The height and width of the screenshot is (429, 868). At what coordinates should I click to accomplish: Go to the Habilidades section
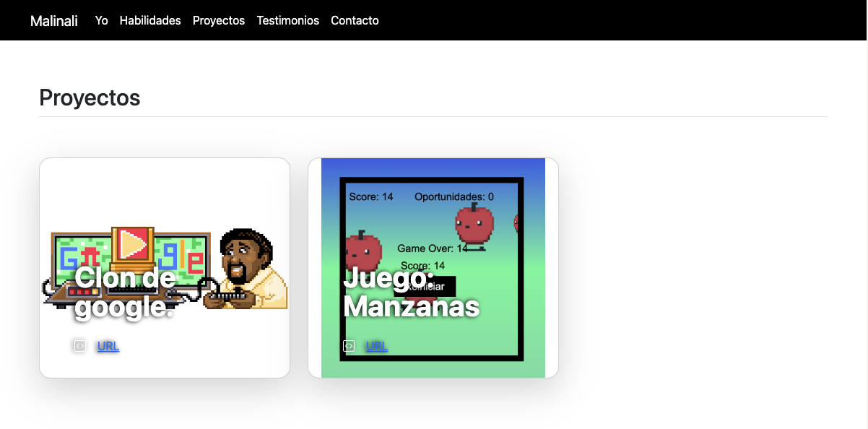[x=150, y=20]
